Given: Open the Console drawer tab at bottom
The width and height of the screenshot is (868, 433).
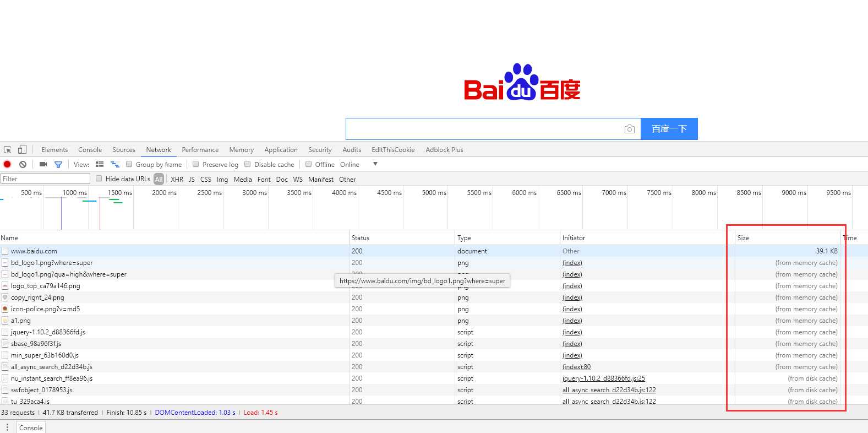Looking at the screenshot, I should (31, 427).
